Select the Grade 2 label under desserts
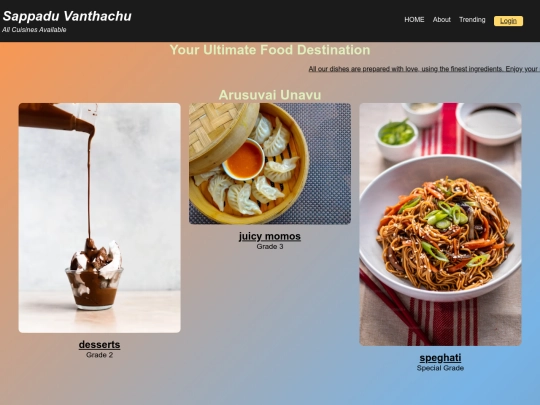540x405 pixels. pos(100,355)
